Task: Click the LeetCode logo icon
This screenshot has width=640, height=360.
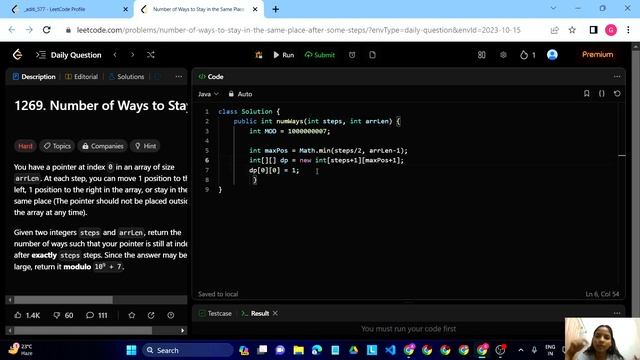Action: tap(17, 54)
